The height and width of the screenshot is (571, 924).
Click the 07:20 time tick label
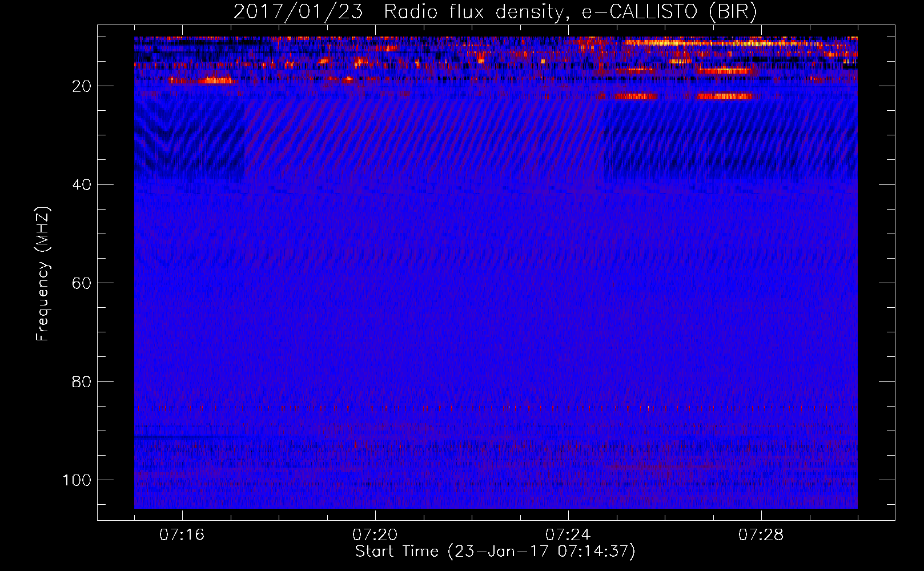tap(375, 535)
